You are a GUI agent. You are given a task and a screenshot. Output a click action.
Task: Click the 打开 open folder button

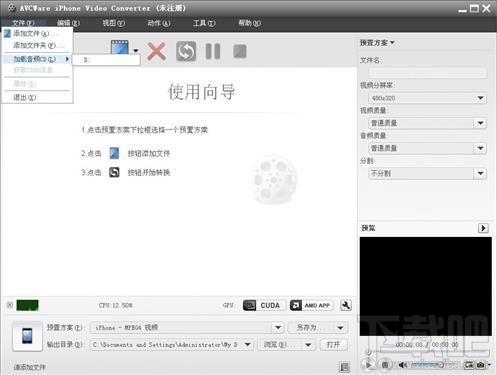(333, 345)
